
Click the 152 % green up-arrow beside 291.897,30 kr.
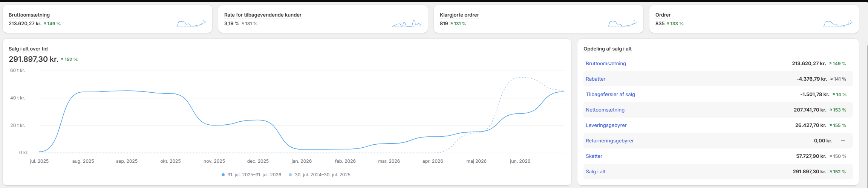(x=69, y=60)
